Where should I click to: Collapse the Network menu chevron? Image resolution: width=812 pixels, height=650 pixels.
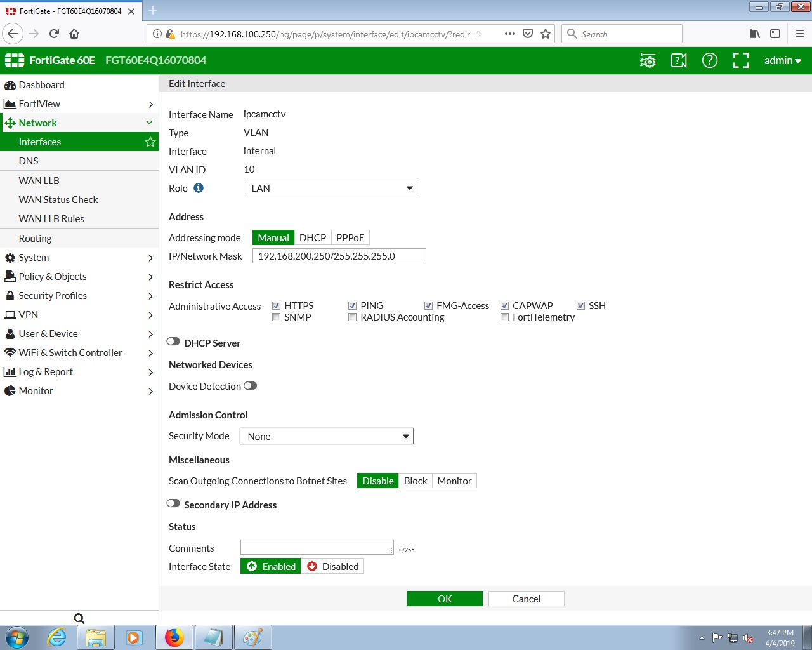[x=150, y=123]
